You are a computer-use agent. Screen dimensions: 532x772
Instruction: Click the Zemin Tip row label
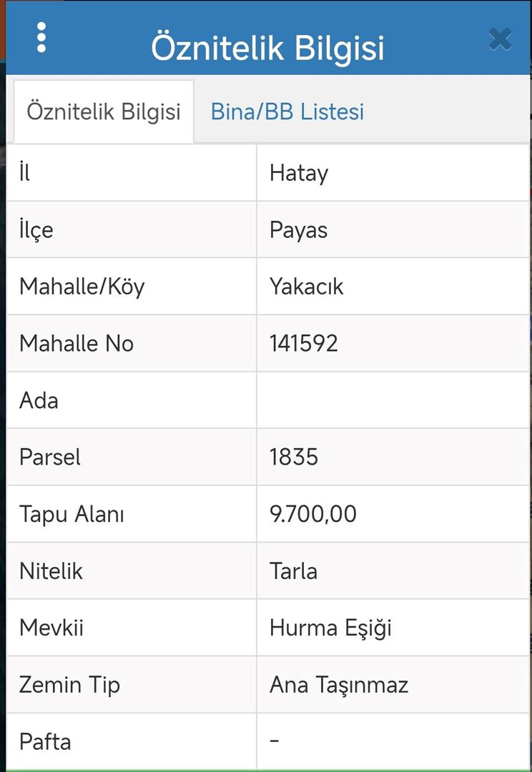(69, 686)
